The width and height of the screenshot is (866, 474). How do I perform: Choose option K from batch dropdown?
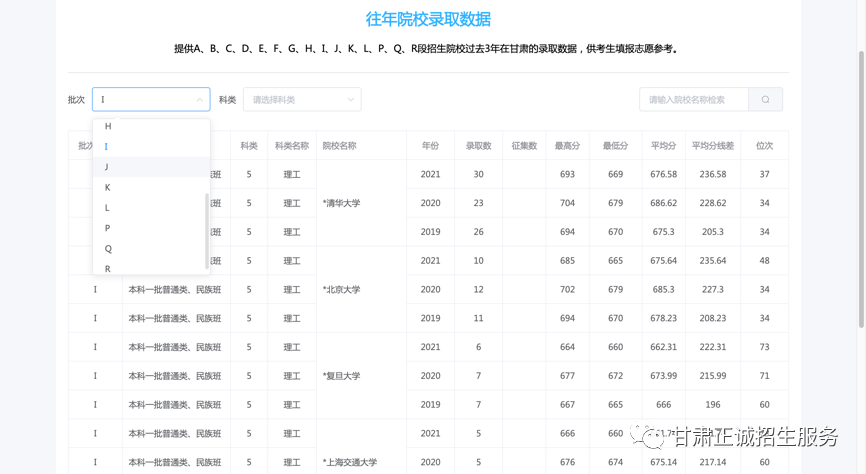[108, 188]
